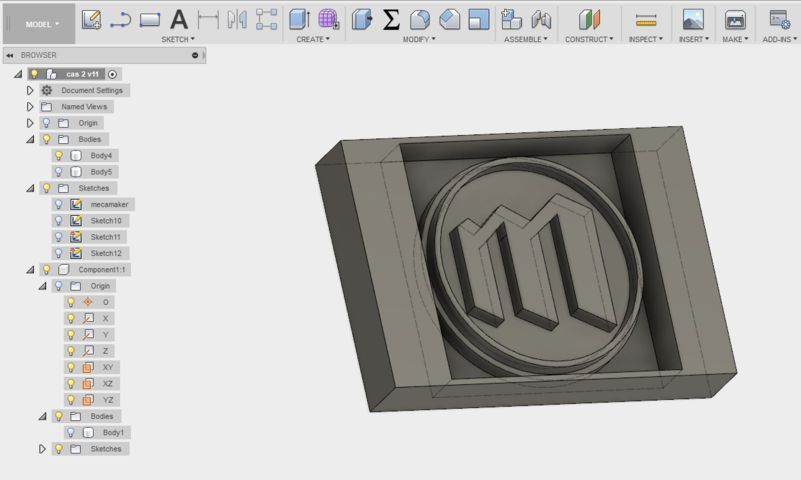Select the Construct offset plane tool
The image size is (801, 480).
pos(589,20)
